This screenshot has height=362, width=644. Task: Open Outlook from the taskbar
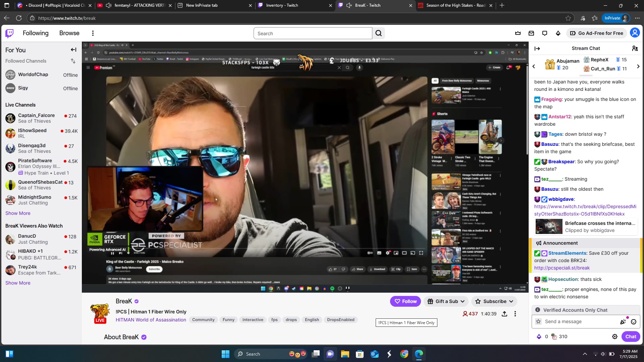coord(374,354)
